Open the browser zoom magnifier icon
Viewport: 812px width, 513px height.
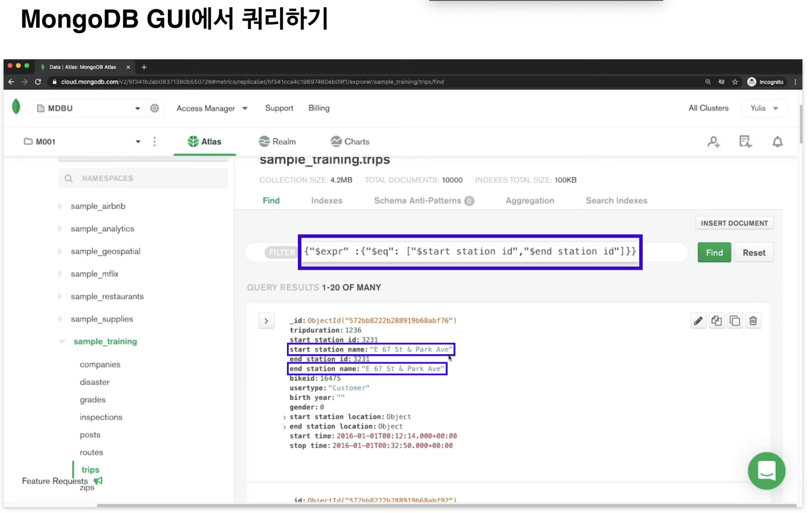708,82
